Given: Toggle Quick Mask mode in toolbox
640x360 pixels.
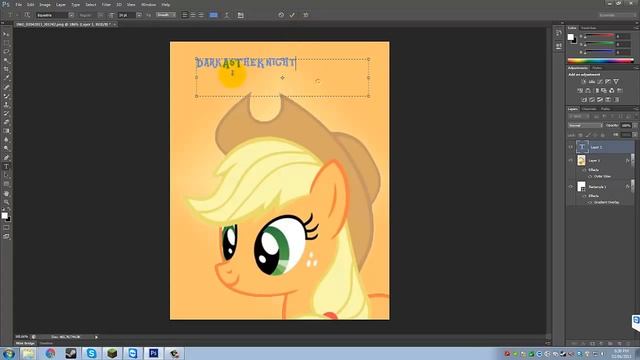Looking at the screenshot, I should (x=6, y=228).
